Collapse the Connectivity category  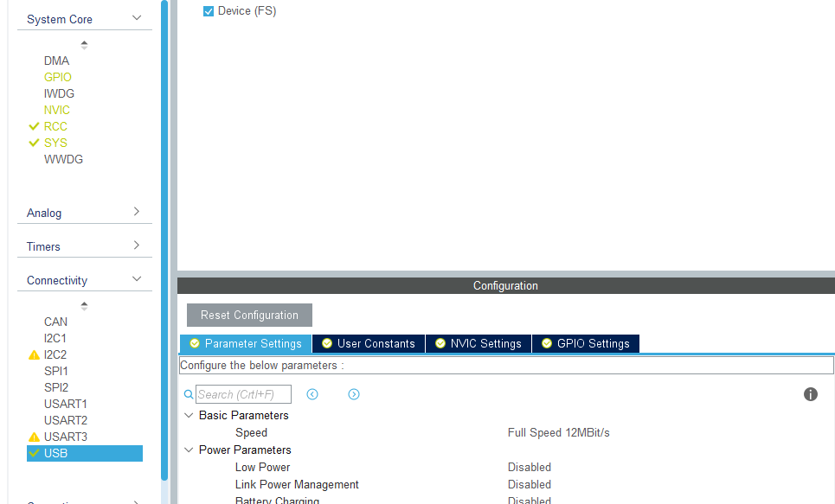click(x=137, y=279)
